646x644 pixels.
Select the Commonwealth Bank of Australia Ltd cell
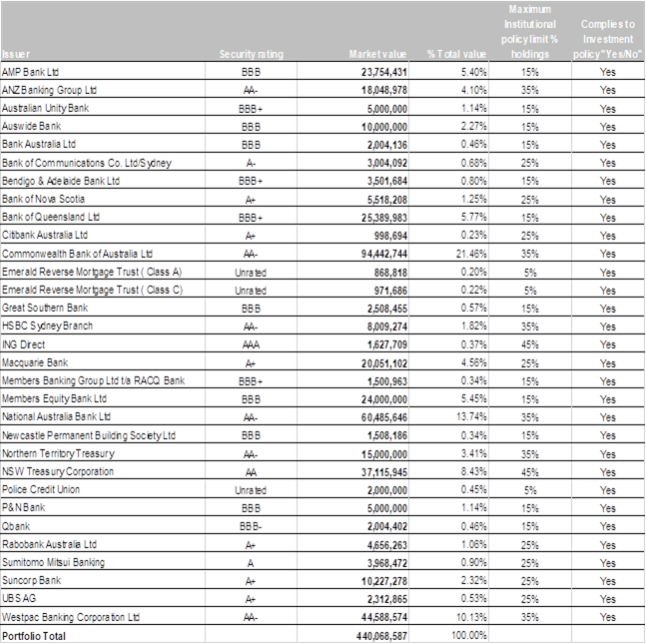point(77,254)
